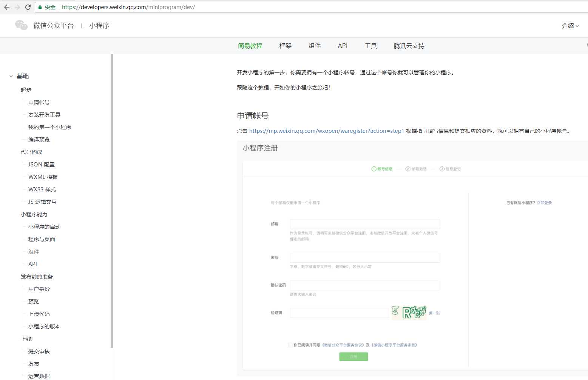
Task: Click the green secure padlock icon
Action: [x=40, y=7]
